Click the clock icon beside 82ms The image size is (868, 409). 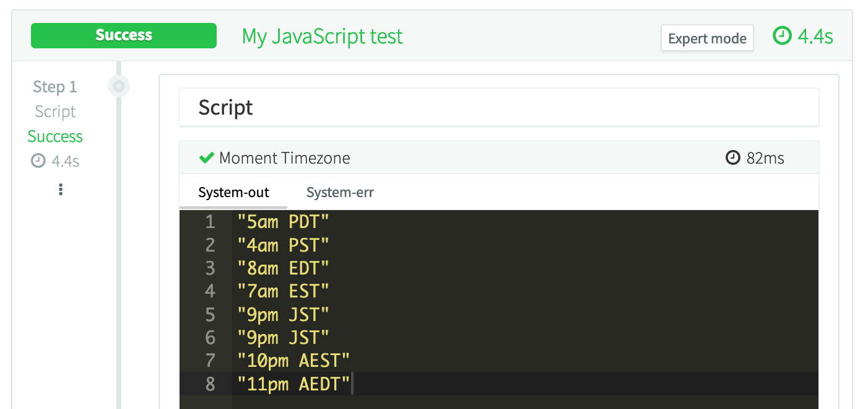pos(732,158)
